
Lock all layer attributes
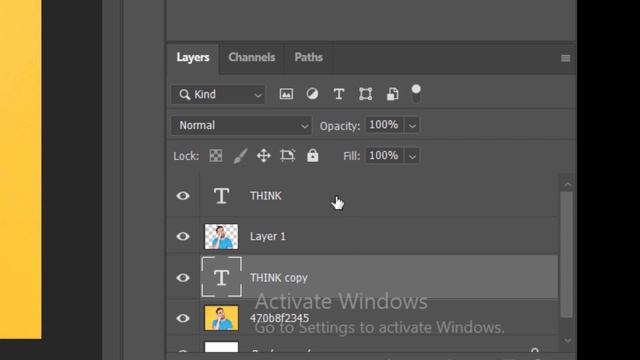pyautogui.click(x=313, y=156)
